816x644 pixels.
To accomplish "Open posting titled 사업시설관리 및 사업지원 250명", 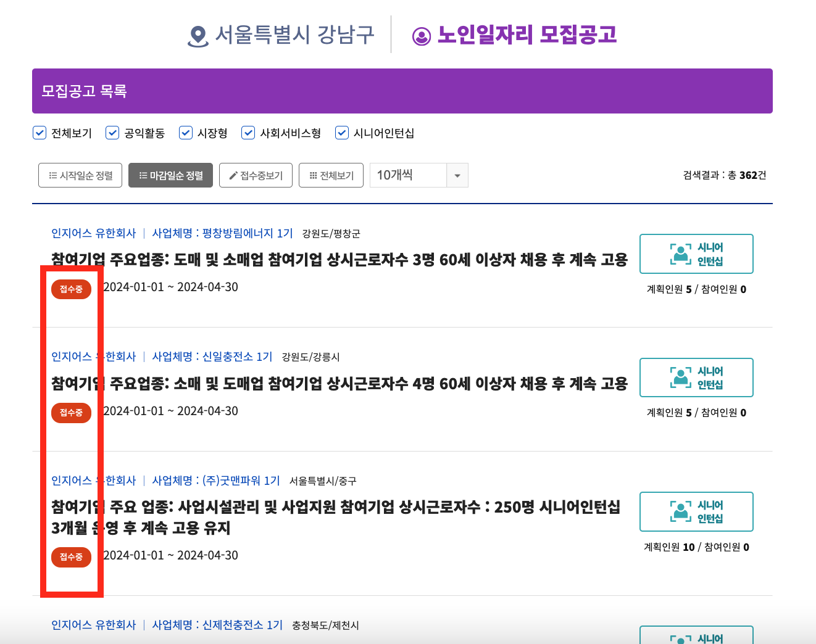I will (x=336, y=518).
